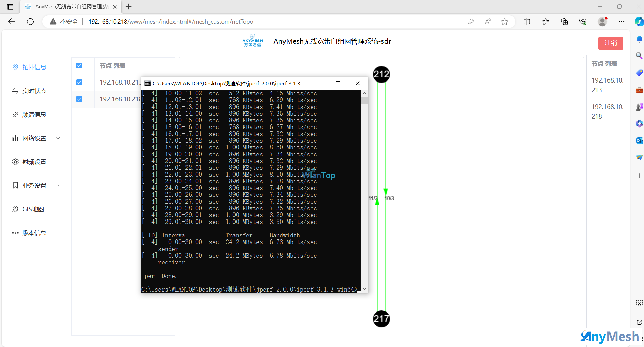
Task: Close the AnyMesh browser tab
Action: coord(115,7)
